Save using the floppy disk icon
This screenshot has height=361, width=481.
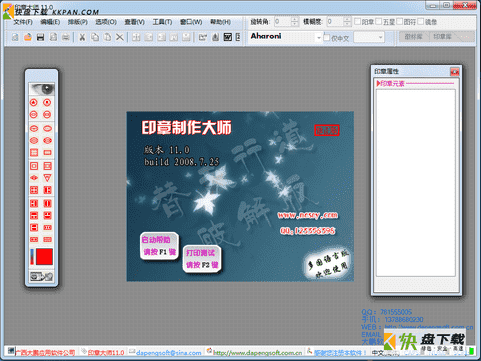click(41, 37)
